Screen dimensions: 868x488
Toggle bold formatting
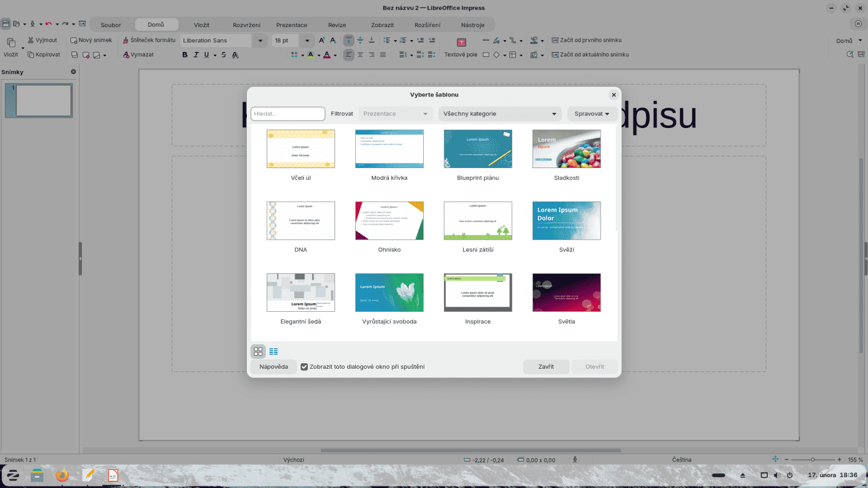tap(185, 55)
